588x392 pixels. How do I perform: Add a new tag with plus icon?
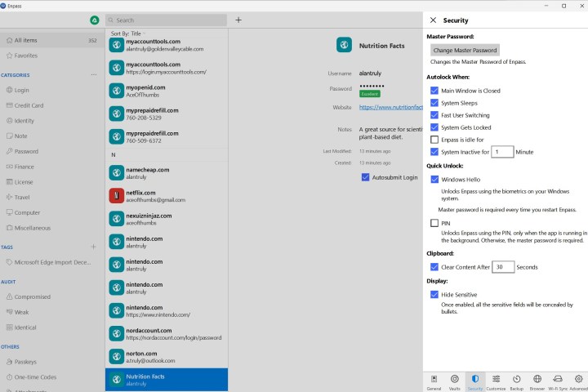93,247
